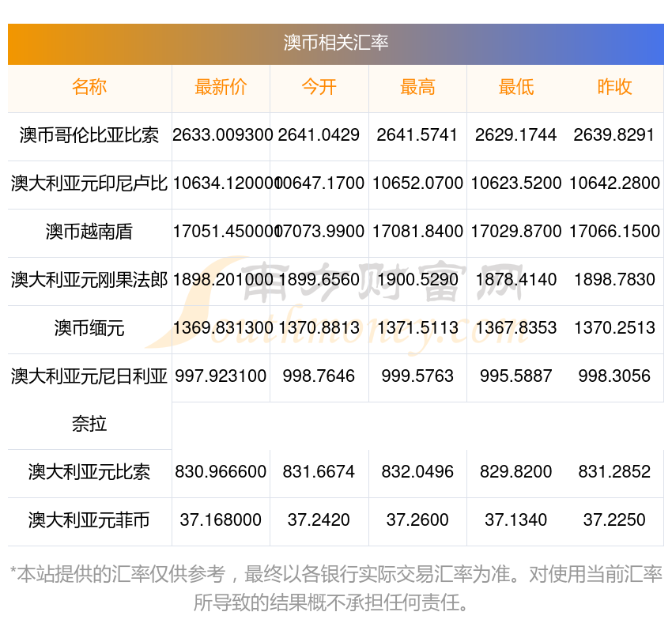Click the wrapped name text 奈拉
The width and height of the screenshot is (672, 627).
[89, 425]
